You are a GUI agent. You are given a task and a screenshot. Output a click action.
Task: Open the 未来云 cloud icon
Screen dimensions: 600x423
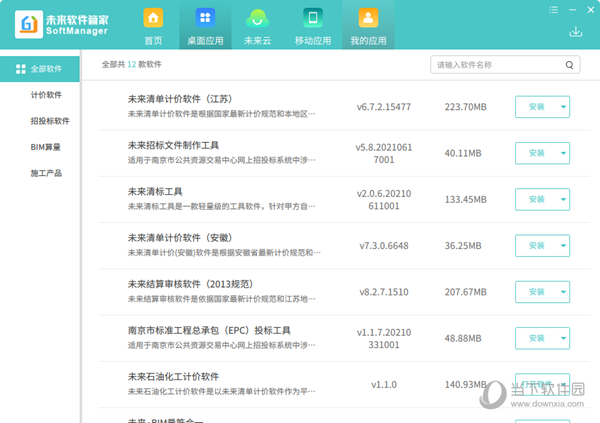click(x=258, y=26)
